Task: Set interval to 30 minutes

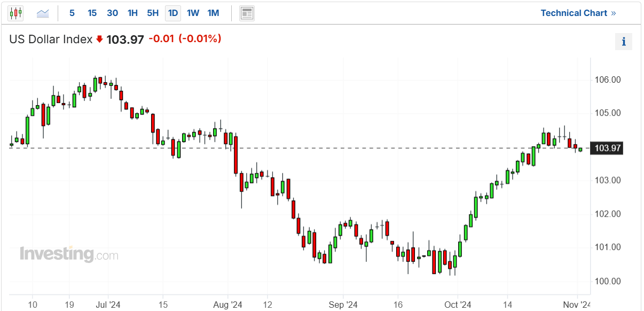Action: click(112, 13)
